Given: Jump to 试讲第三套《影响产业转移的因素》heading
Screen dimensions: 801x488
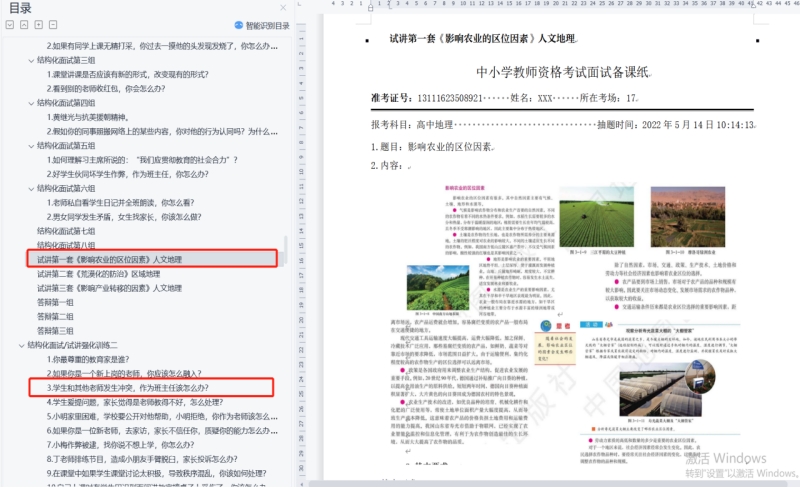Looking at the screenshot, I should [110, 288].
